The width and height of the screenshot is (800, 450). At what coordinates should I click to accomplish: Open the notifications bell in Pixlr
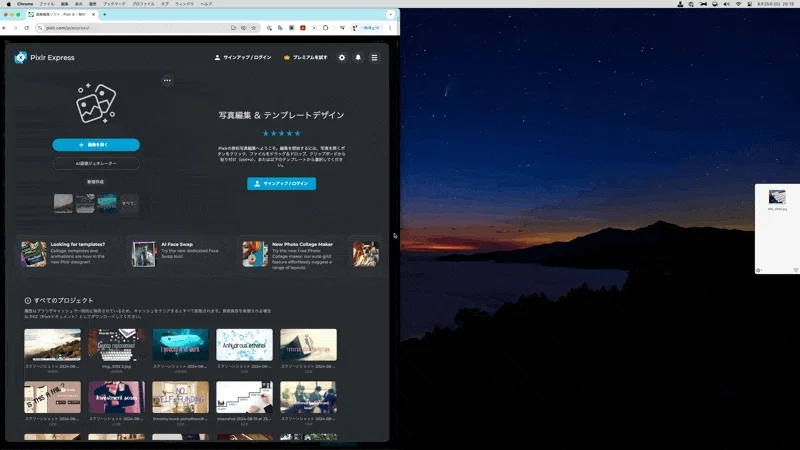[358, 58]
